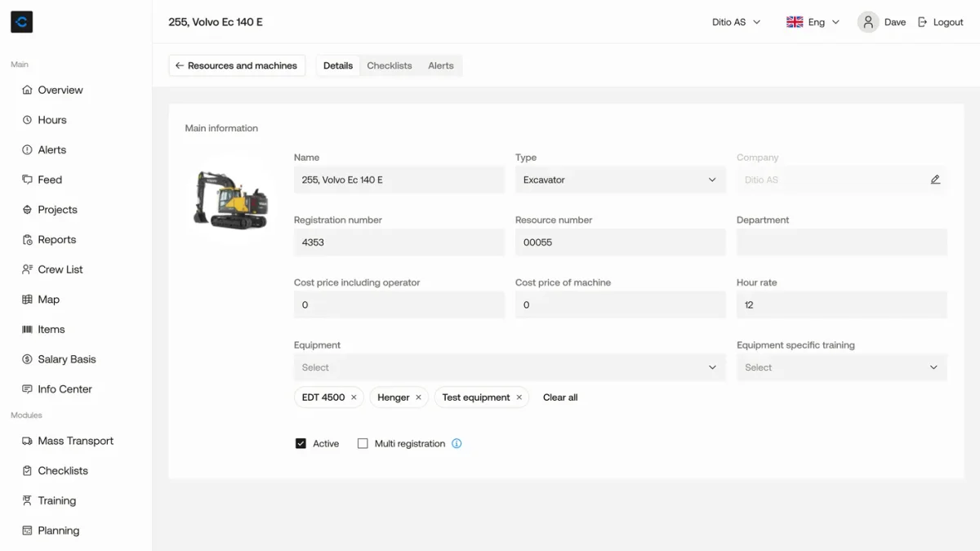Screen dimensions: 980x551
Task: Click the Salary Basis dollar icon
Action: [x=27, y=359]
